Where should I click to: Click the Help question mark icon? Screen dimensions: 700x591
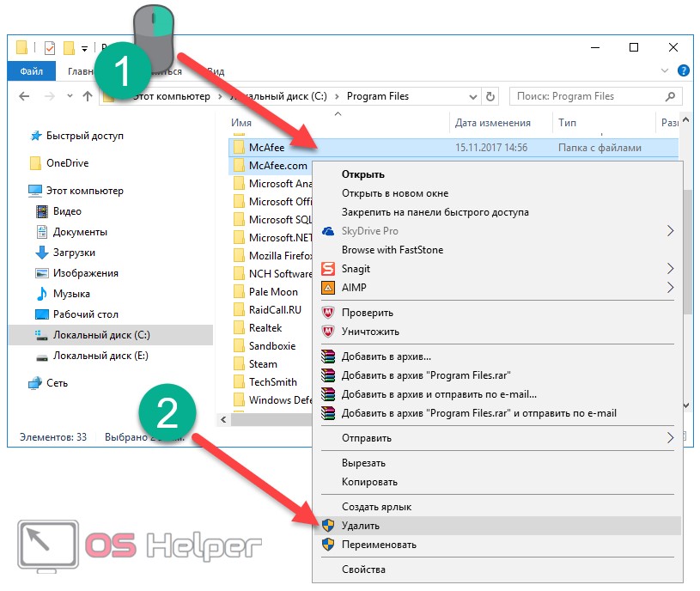click(x=683, y=70)
